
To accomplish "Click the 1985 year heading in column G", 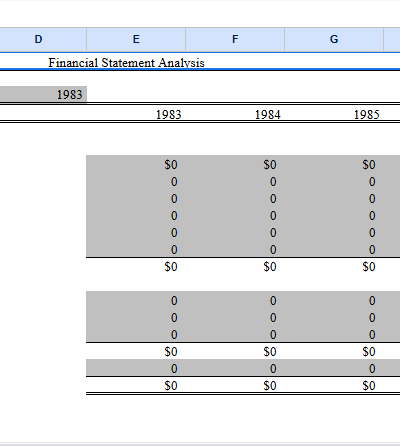I will pos(367,115).
